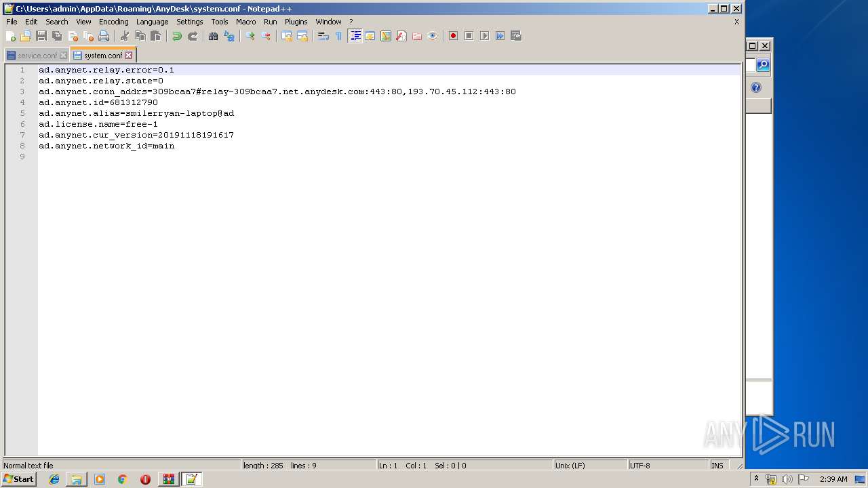Toggle synchronize horizontal scrolling
Screen dimensions: 868x488
(x=302, y=36)
